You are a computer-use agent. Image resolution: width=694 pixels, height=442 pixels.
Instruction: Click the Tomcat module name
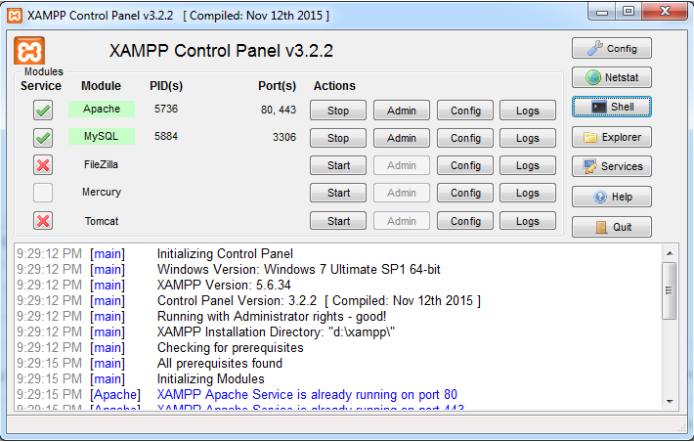(x=101, y=221)
